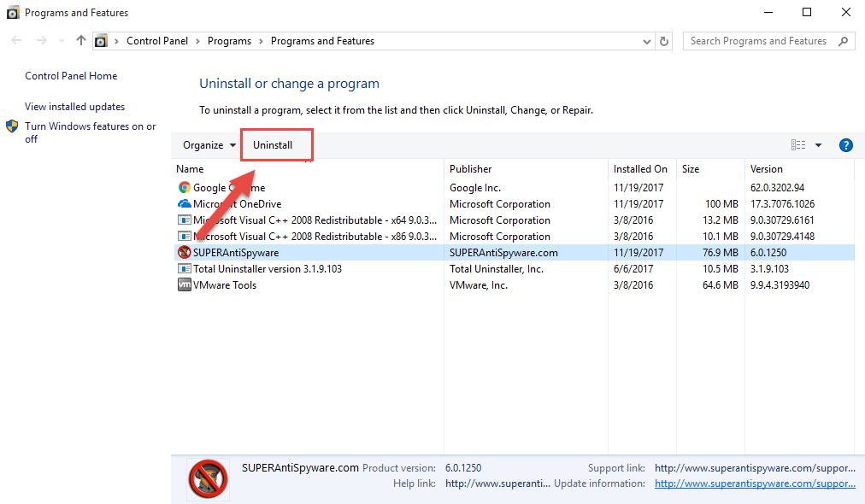865x504 pixels.
Task: Open Control Panel Home link
Action: point(71,76)
